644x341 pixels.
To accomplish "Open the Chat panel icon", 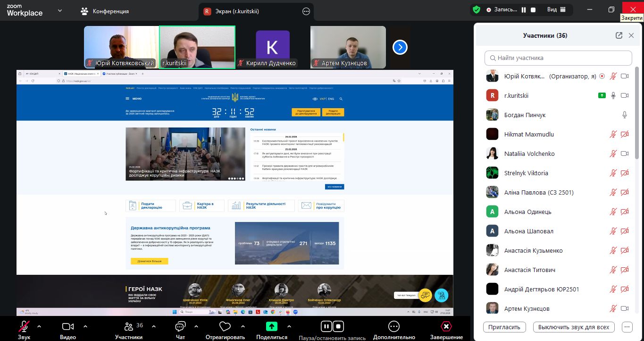I will pyautogui.click(x=180, y=327).
